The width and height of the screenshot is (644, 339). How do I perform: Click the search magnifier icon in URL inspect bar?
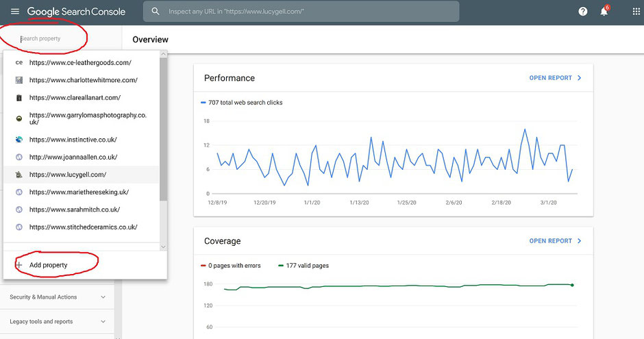click(156, 12)
